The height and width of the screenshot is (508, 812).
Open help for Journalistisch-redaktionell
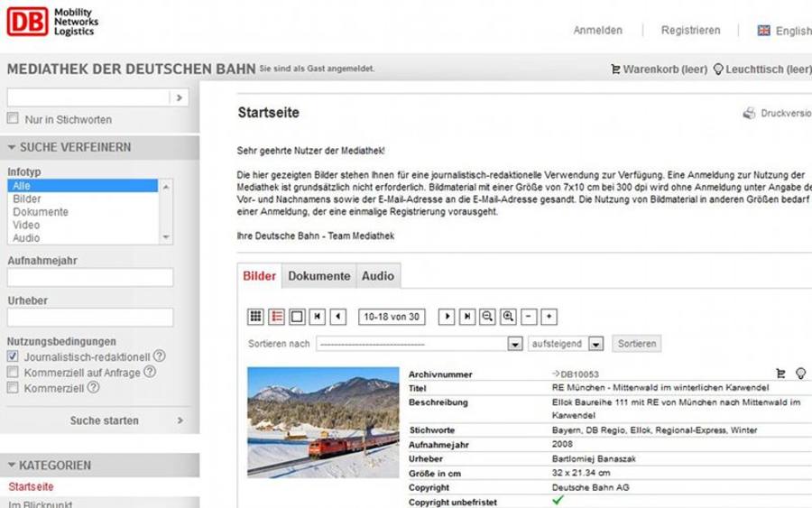click(160, 356)
